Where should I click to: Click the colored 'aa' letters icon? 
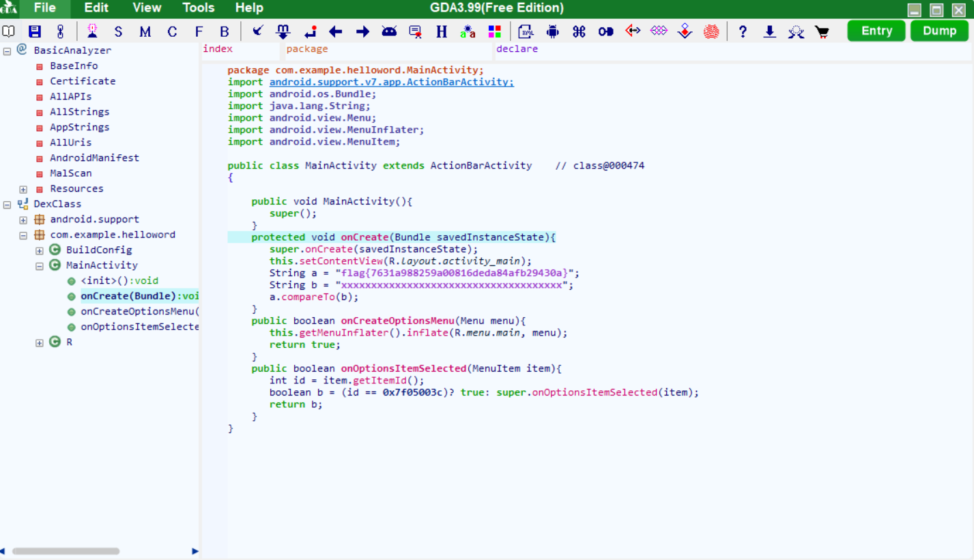tap(468, 31)
